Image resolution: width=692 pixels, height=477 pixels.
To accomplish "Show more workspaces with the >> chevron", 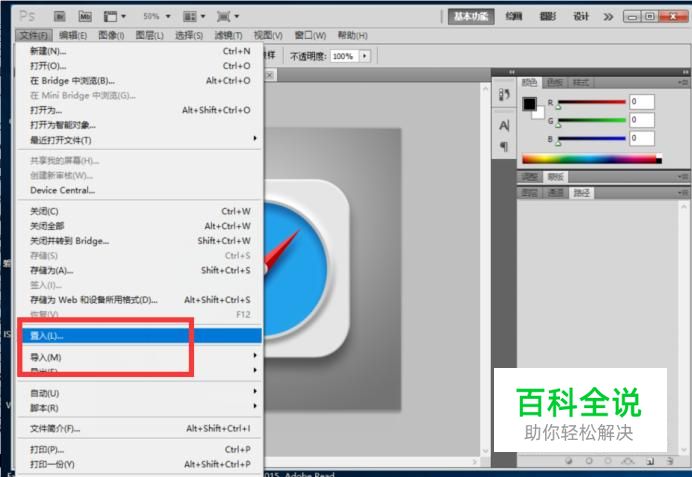I will coord(608,17).
